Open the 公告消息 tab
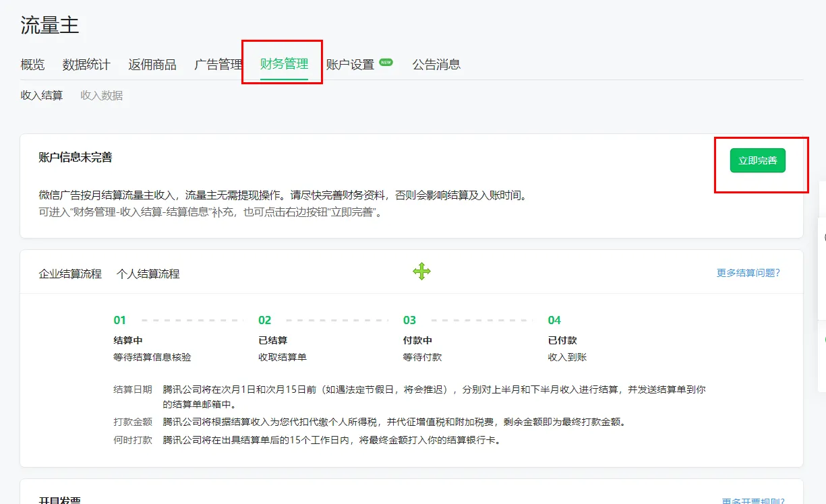826x504 pixels. [436, 64]
